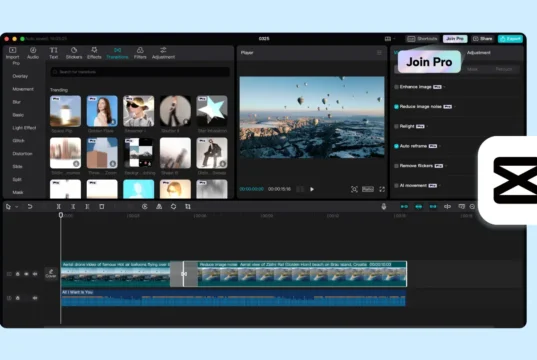Pick the brown cube Zoom transition thumbnail
This screenshot has width=537, height=360.
point(102,153)
